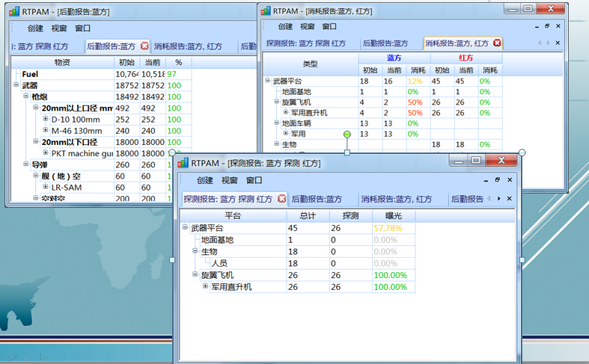Switch to 探测报告 tab in the 消耗报告 window

click(306, 43)
